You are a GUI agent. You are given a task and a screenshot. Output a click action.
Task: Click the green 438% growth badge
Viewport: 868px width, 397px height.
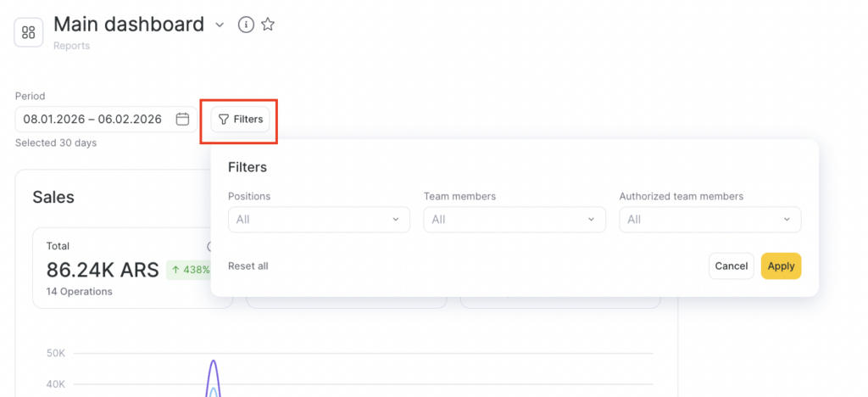pyautogui.click(x=189, y=270)
